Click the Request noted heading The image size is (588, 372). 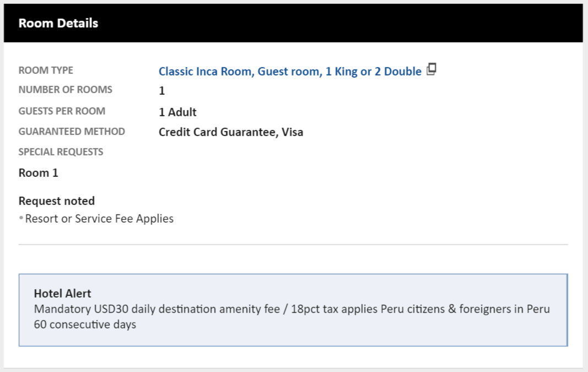(x=57, y=201)
